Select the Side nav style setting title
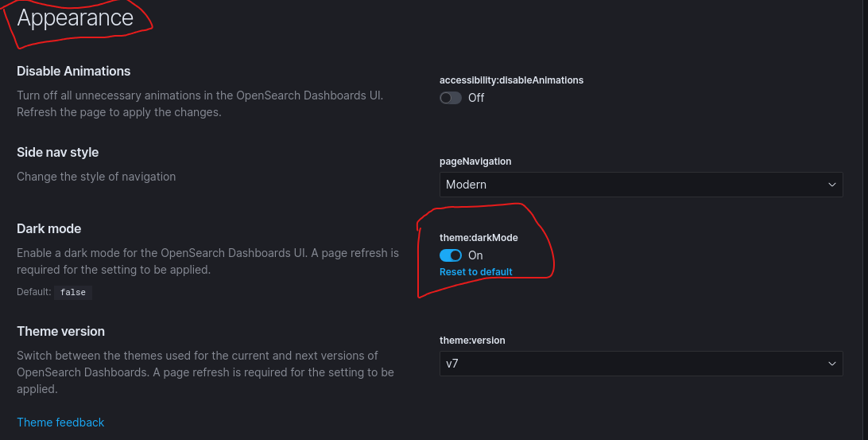This screenshot has width=868, height=440. coord(57,153)
